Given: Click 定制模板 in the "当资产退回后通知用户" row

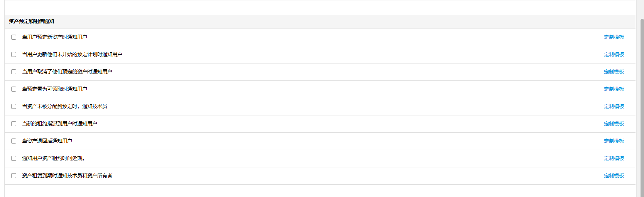Looking at the screenshot, I should (614, 141).
